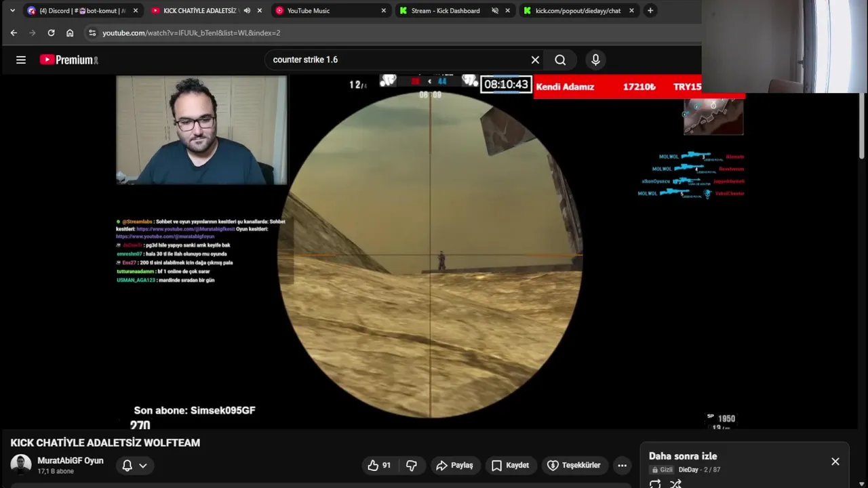The width and height of the screenshot is (868, 488).
Task: Toggle playlist shuffle
Action: click(675, 484)
